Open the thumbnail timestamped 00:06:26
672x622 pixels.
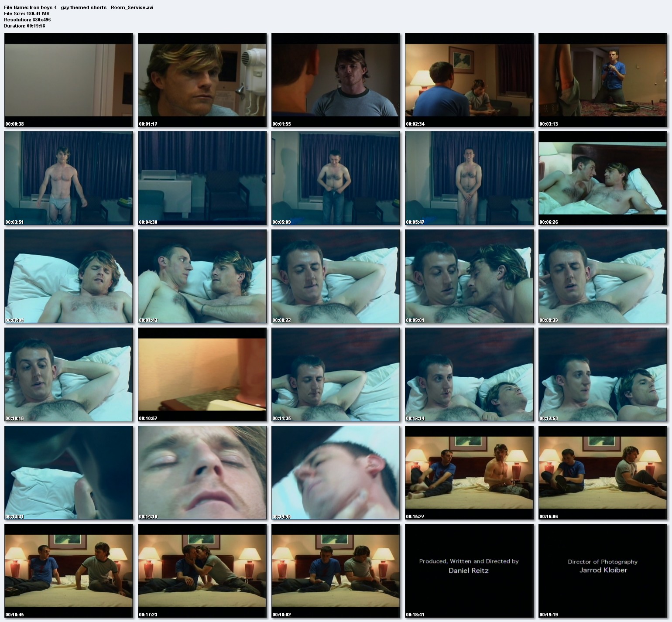coord(603,178)
